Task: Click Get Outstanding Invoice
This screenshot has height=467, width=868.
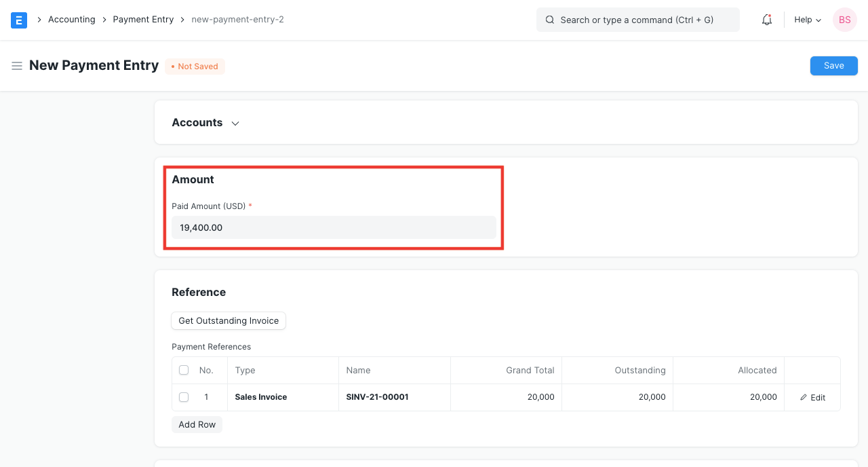Action: point(228,320)
